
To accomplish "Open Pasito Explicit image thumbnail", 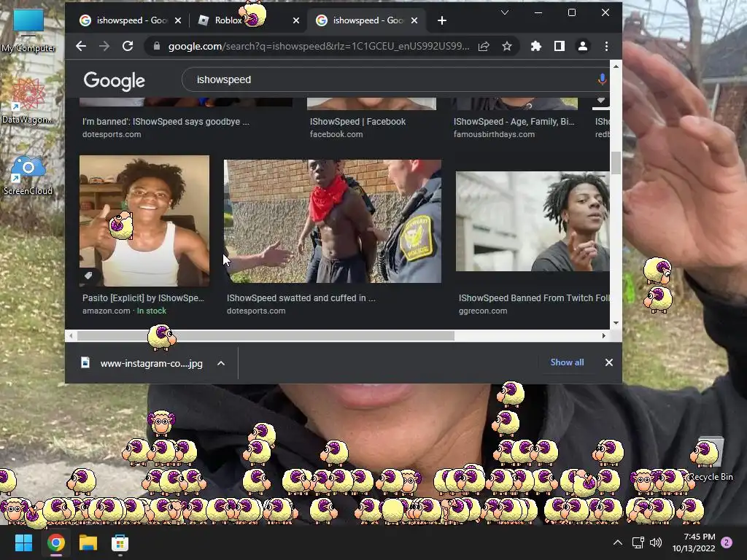I will click(x=144, y=221).
